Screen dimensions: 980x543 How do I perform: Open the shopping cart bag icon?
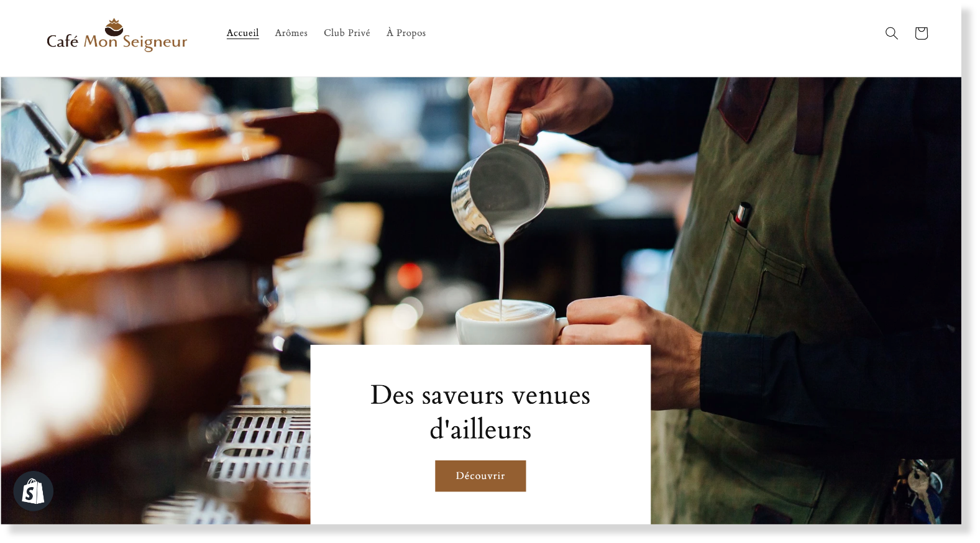click(x=921, y=33)
